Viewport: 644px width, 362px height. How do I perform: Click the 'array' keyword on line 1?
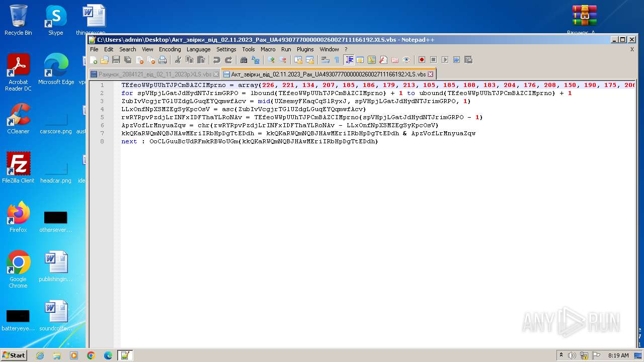click(248, 85)
